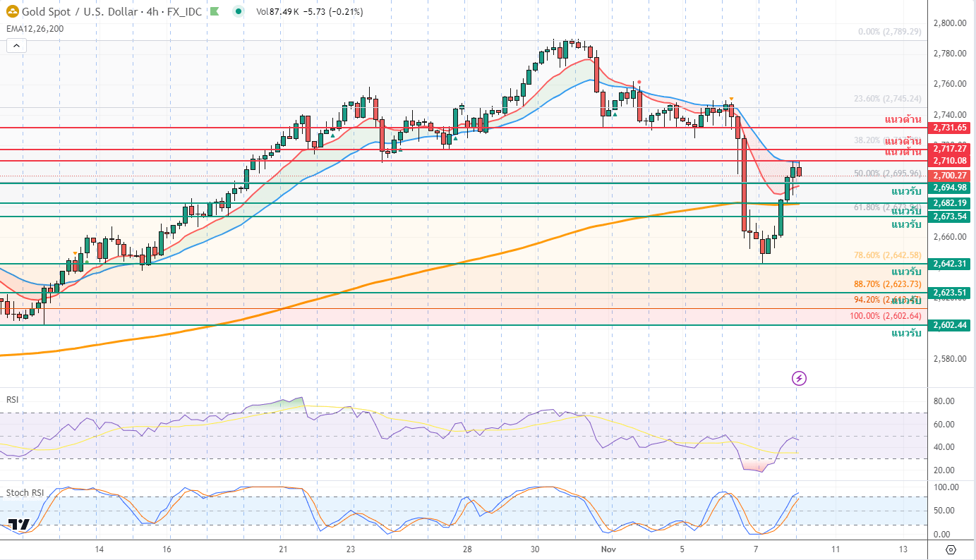Click the orange triangle marker near Nov 6 high
This screenshot has height=560, width=976.
pos(732,99)
